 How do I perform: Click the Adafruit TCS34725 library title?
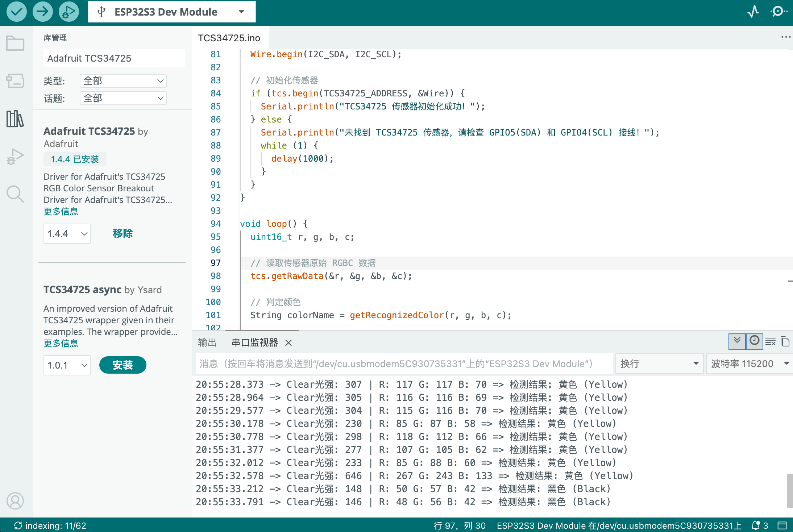point(89,131)
